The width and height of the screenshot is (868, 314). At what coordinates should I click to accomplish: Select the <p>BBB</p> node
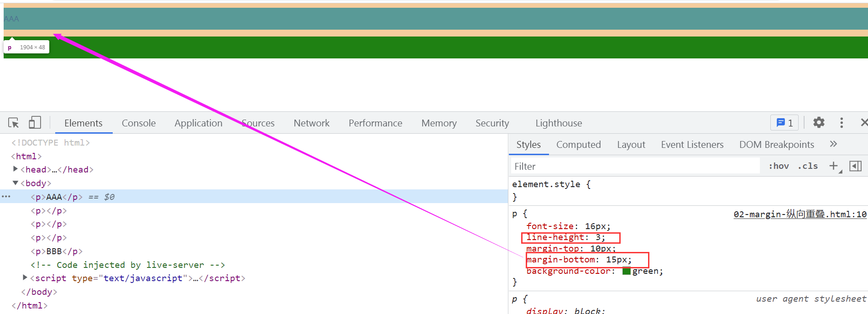57,251
